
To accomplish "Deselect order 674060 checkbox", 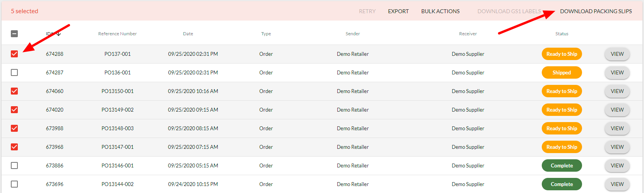I will pyautogui.click(x=14, y=91).
